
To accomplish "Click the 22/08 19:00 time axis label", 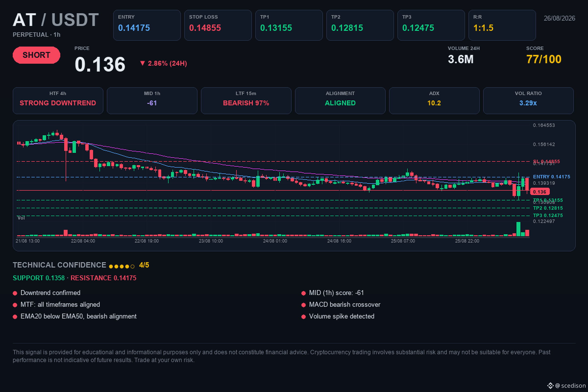I will coord(147,241).
